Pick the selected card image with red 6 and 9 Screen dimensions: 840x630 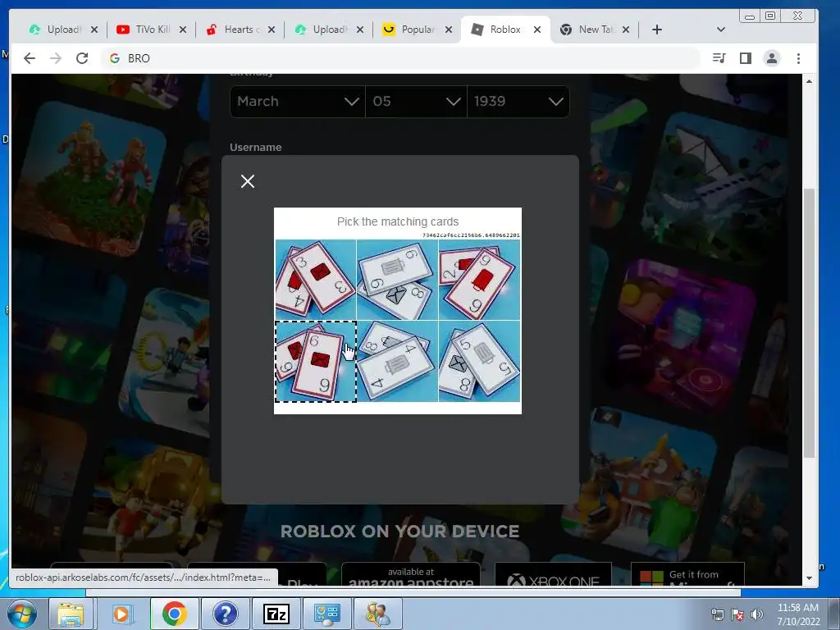pyautogui.click(x=316, y=361)
